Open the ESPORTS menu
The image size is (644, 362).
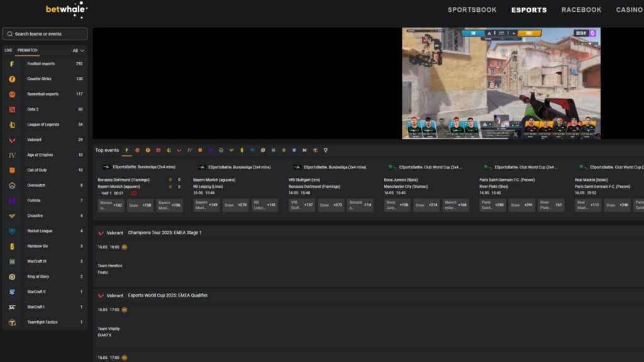click(x=529, y=10)
